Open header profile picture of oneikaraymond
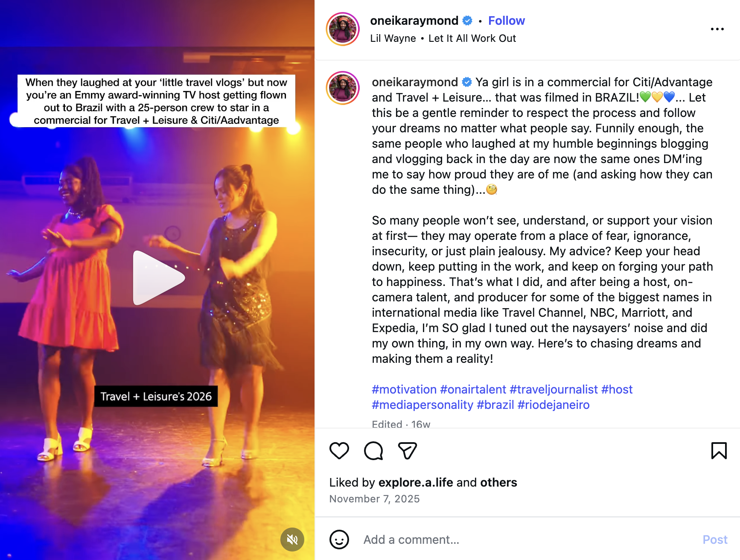Image resolution: width=740 pixels, height=560 pixels. (343, 29)
